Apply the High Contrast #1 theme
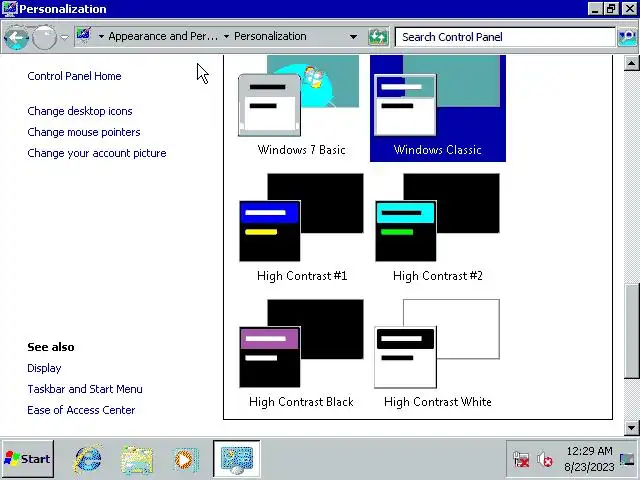The height and width of the screenshot is (480, 640). point(301,228)
